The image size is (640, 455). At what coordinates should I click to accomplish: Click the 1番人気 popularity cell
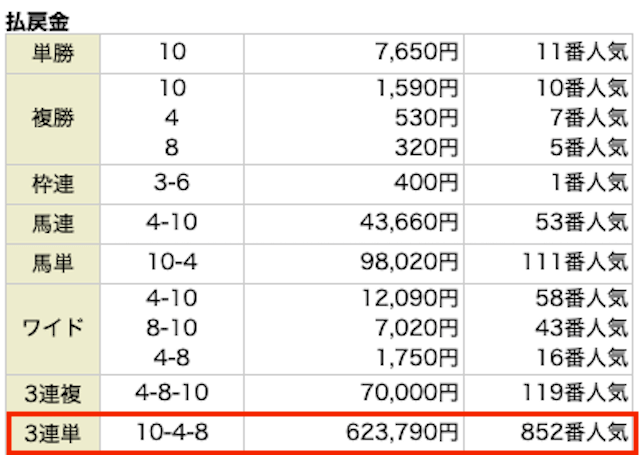[589, 184]
